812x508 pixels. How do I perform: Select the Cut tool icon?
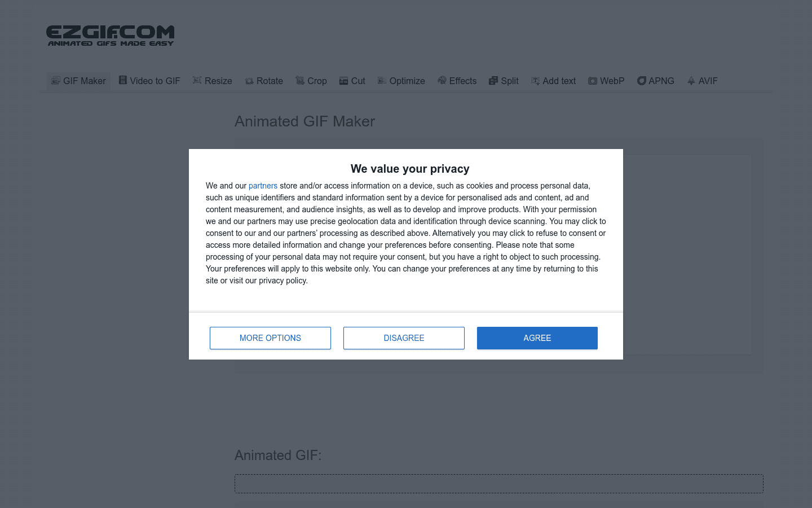[x=343, y=81]
